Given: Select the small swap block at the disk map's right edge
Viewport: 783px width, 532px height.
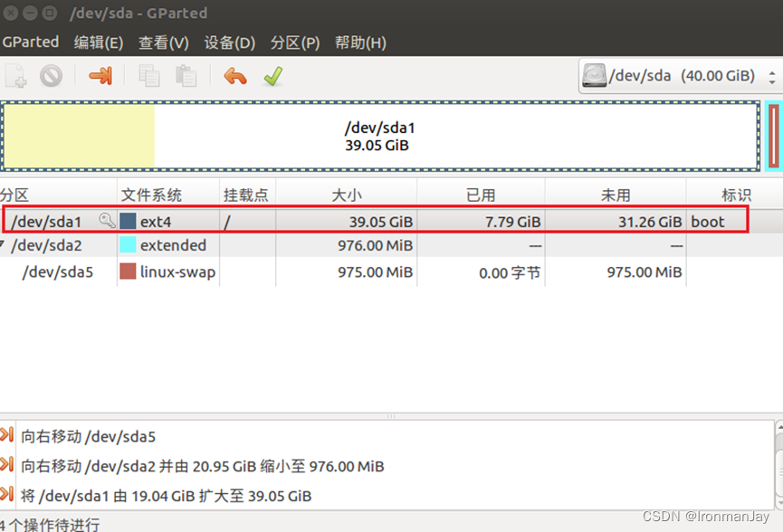Looking at the screenshot, I should (774, 136).
